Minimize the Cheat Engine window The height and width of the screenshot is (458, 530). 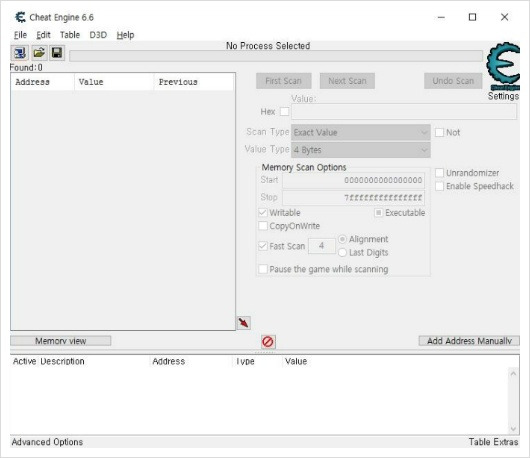441,17
